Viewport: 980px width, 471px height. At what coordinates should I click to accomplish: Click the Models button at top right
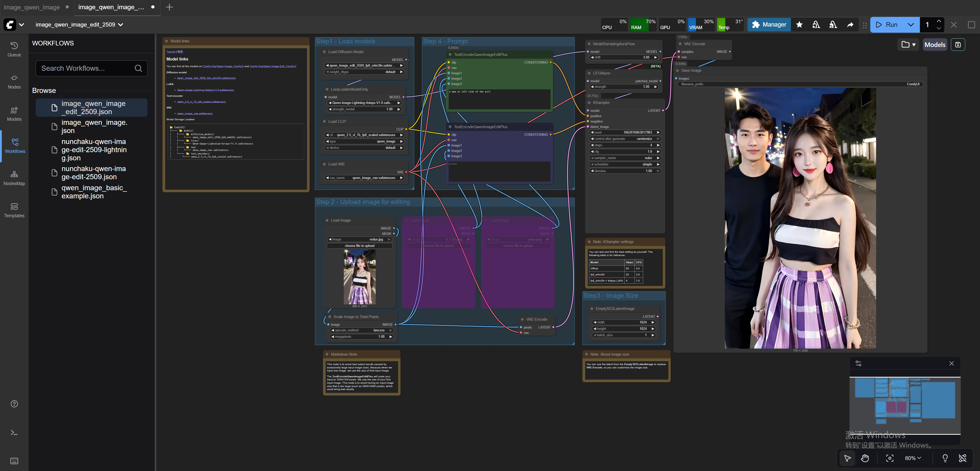(935, 44)
